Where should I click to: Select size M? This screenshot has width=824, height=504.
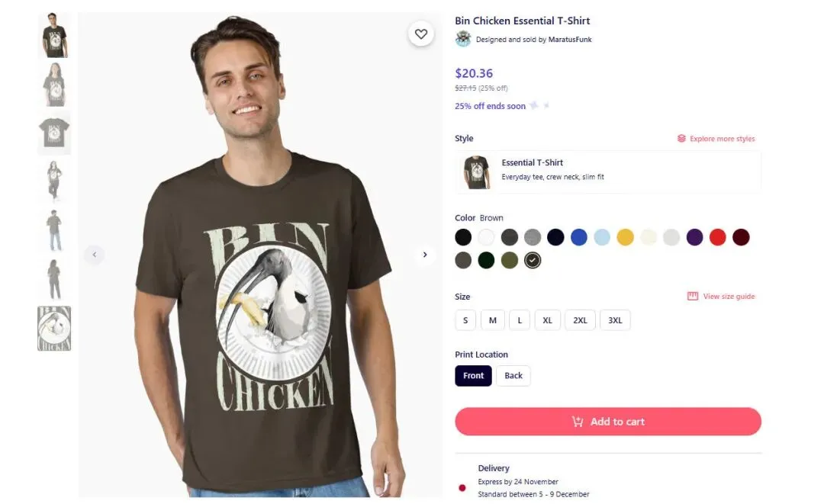(x=492, y=320)
